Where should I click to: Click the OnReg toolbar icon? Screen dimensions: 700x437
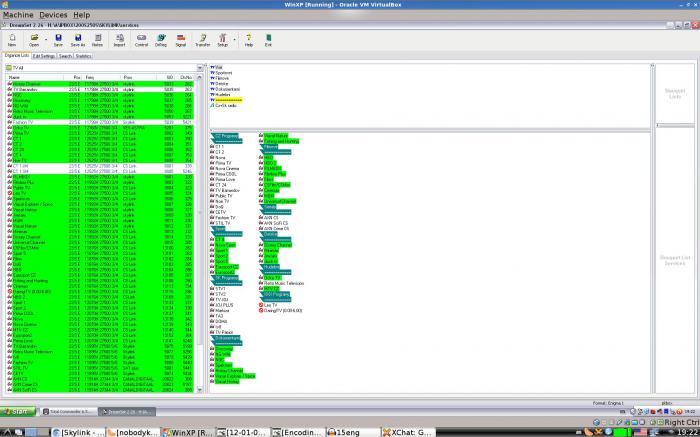161,40
